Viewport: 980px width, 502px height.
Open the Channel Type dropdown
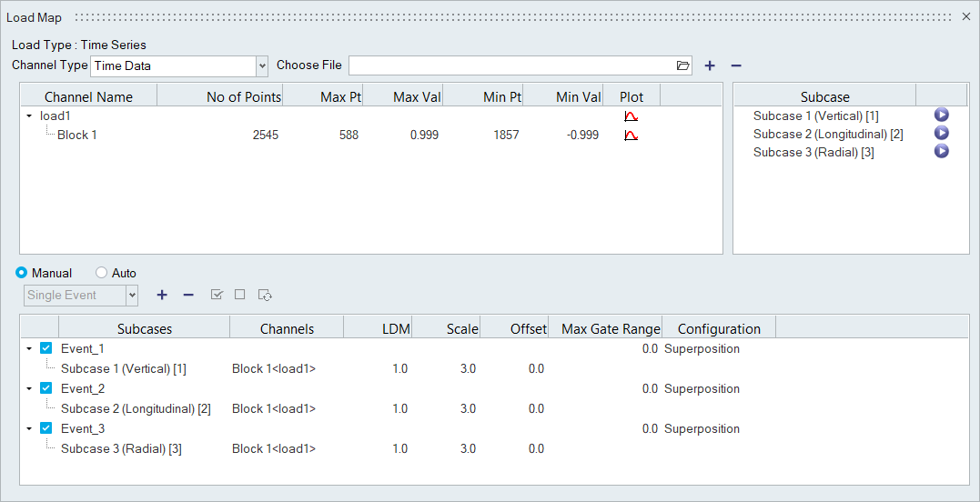tap(262, 65)
